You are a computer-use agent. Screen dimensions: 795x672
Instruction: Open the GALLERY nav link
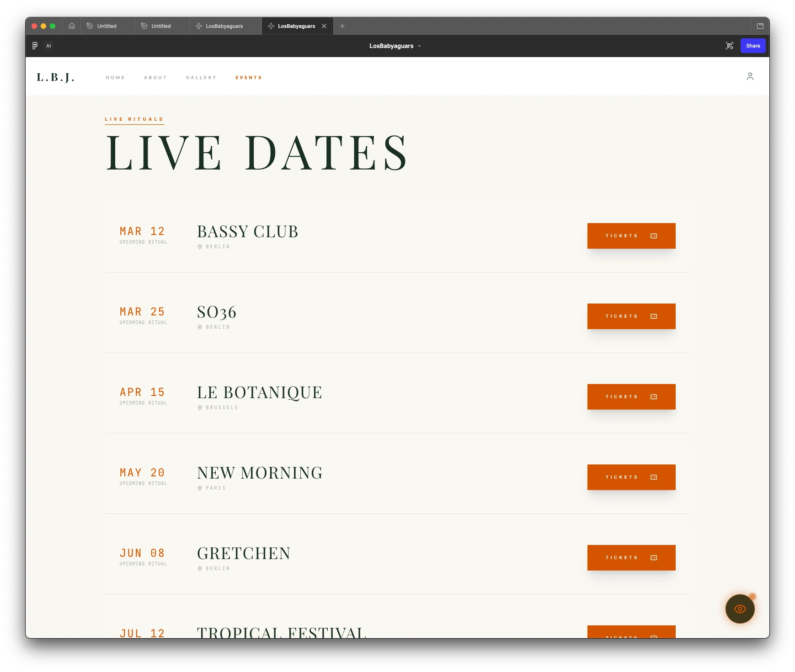point(201,78)
